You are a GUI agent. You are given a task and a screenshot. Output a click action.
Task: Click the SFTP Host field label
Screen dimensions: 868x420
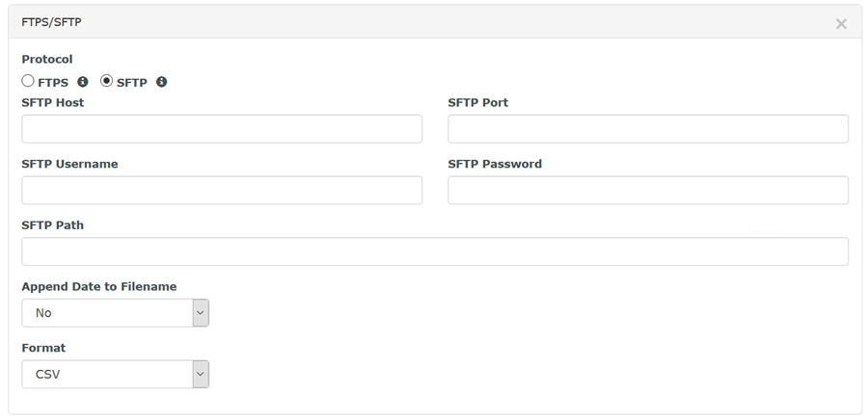tap(53, 103)
